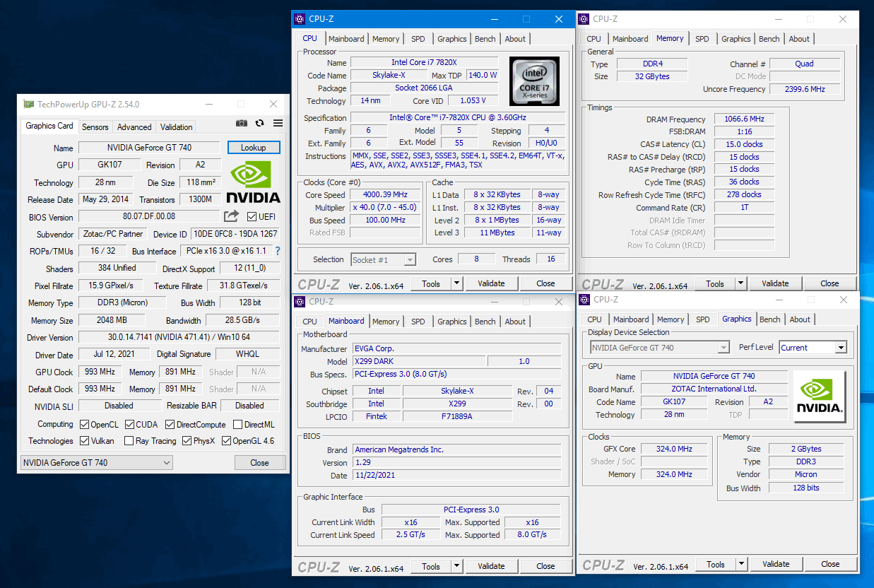The width and height of the screenshot is (874, 588).
Task: Click the NVIDIA logo in GPU-Z
Action: click(253, 182)
